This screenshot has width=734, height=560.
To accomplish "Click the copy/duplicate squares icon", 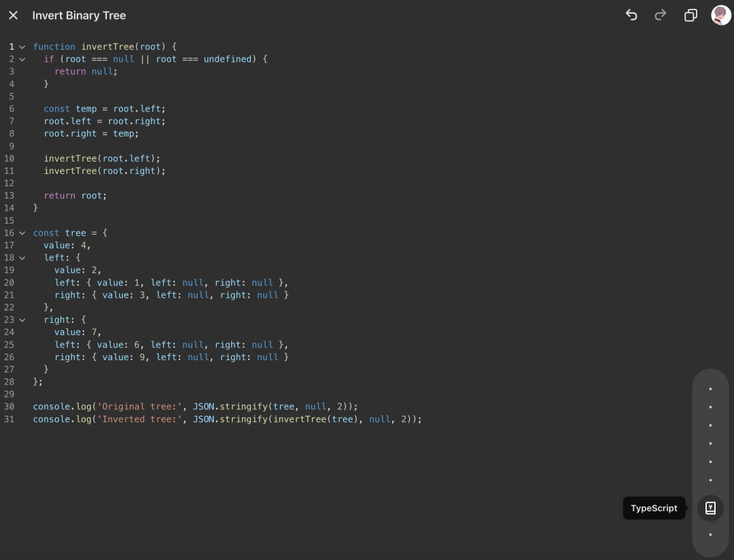I will click(x=691, y=15).
